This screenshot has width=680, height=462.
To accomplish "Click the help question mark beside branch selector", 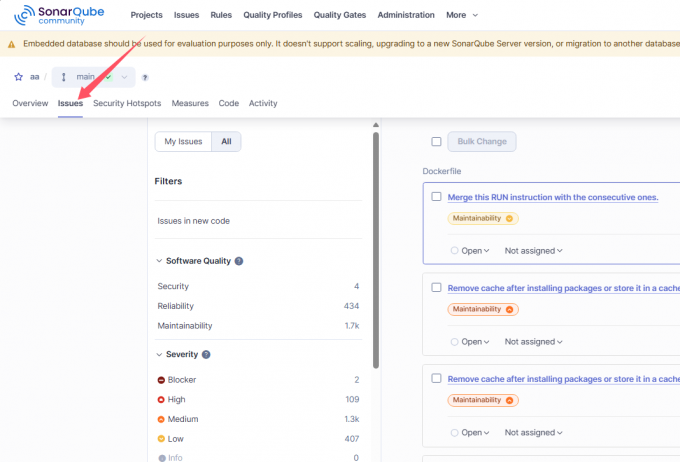I will tap(145, 77).
